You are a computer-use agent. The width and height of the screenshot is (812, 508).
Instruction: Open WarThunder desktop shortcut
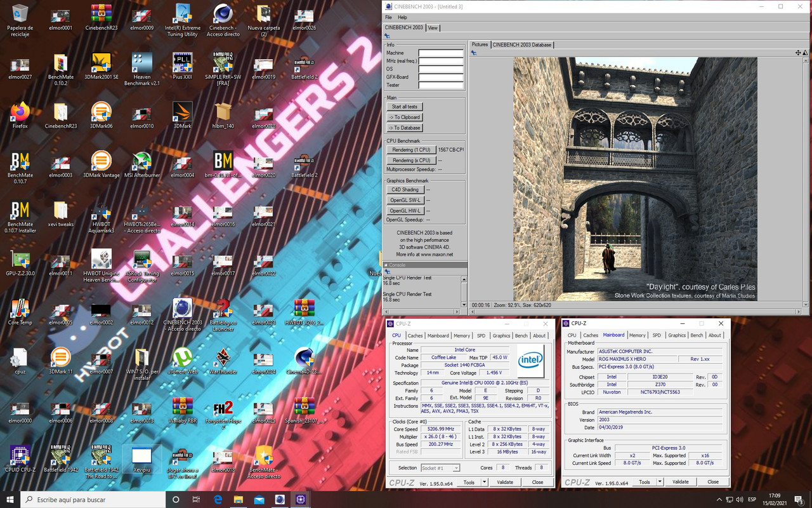click(x=223, y=361)
